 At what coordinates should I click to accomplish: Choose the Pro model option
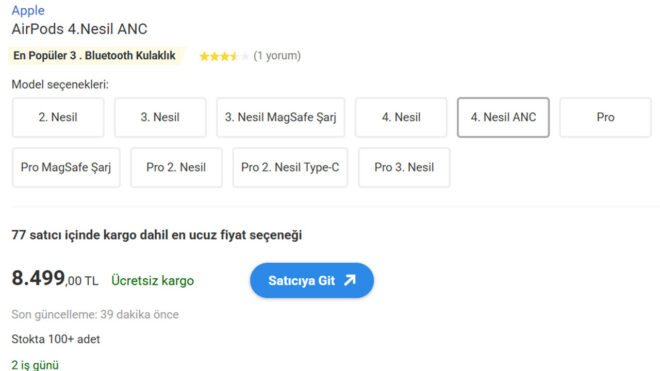[606, 117]
